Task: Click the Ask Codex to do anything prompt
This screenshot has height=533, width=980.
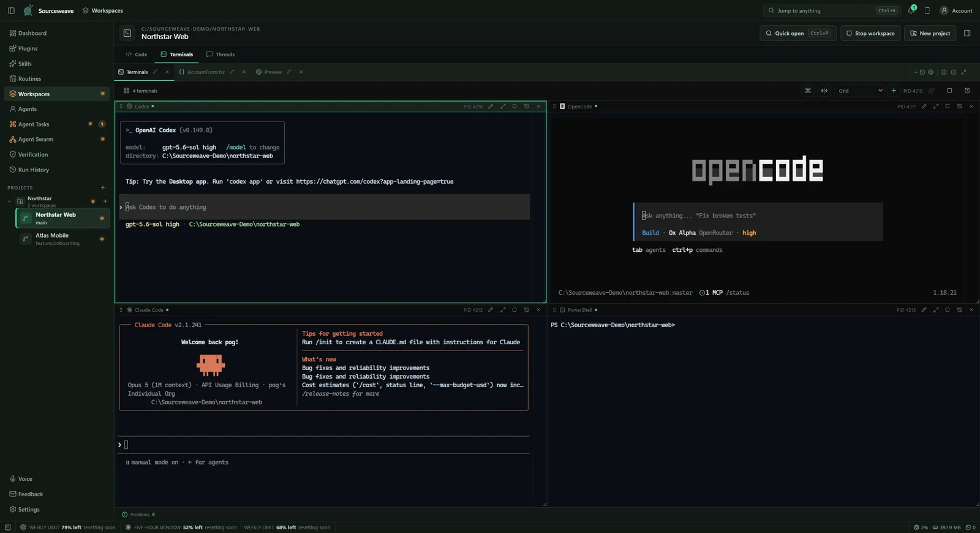Action: (325, 207)
